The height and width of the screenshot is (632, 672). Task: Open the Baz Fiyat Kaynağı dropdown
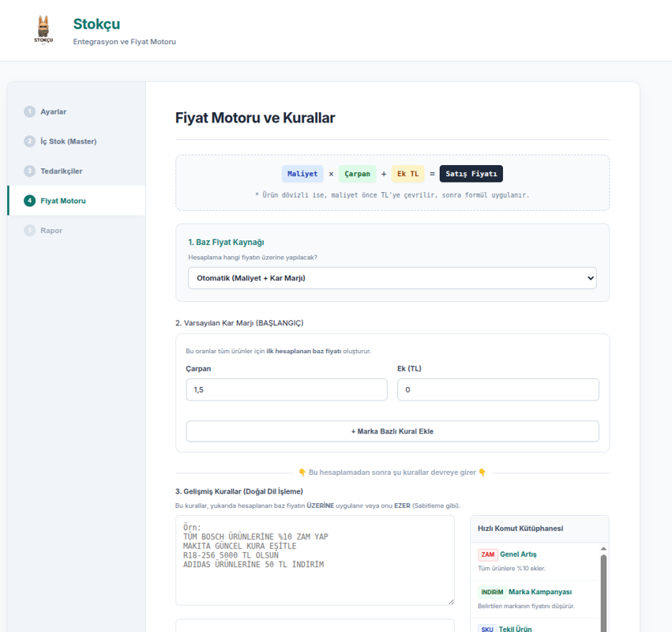click(x=392, y=278)
